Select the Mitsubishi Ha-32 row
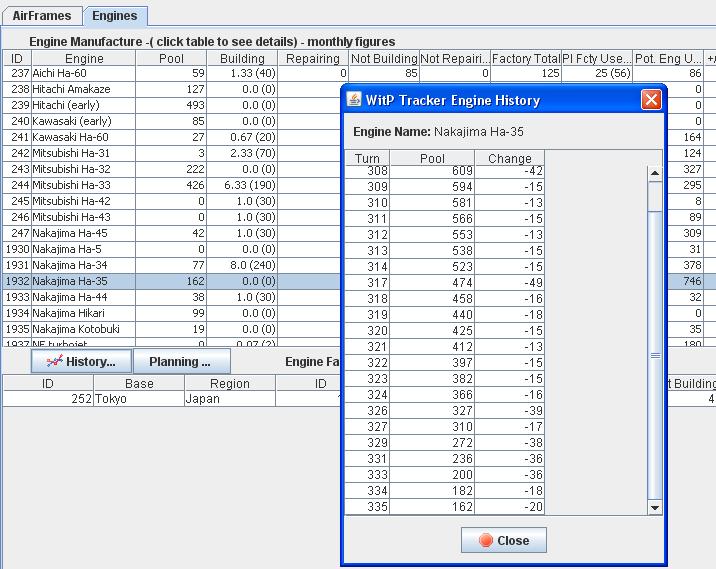Image resolution: width=716 pixels, height=569 pixels. tap(172, 169)
